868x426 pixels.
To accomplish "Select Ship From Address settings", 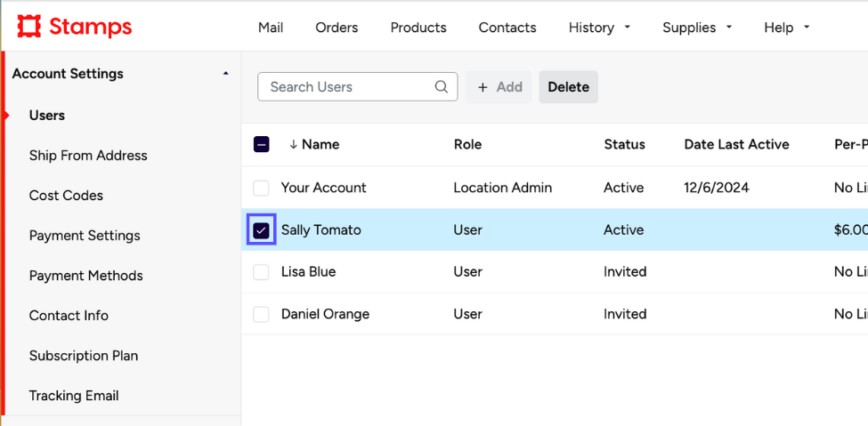I will pos(88,156).
